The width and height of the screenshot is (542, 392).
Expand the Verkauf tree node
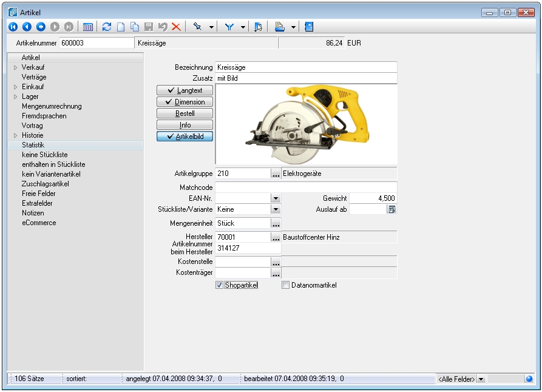(x=15, y=67)
